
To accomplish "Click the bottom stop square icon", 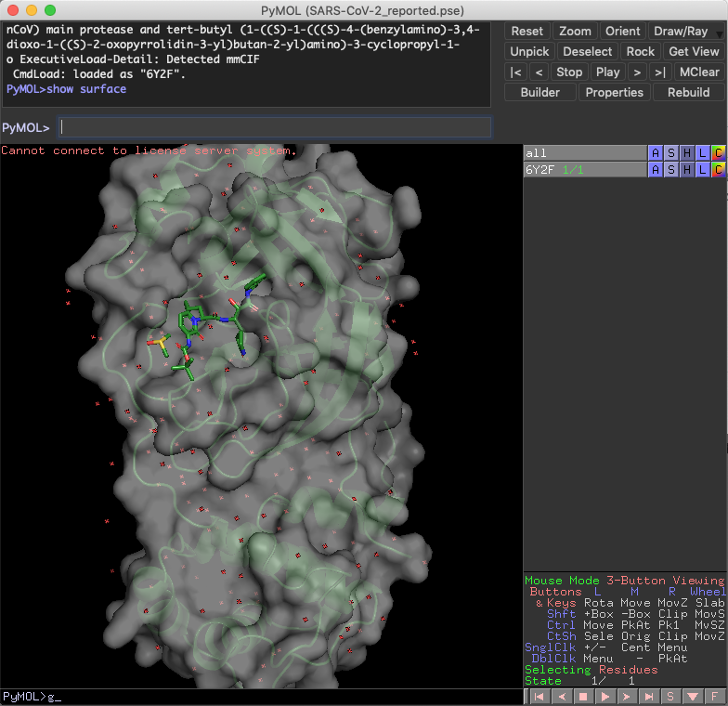I will tap(583, 697).
